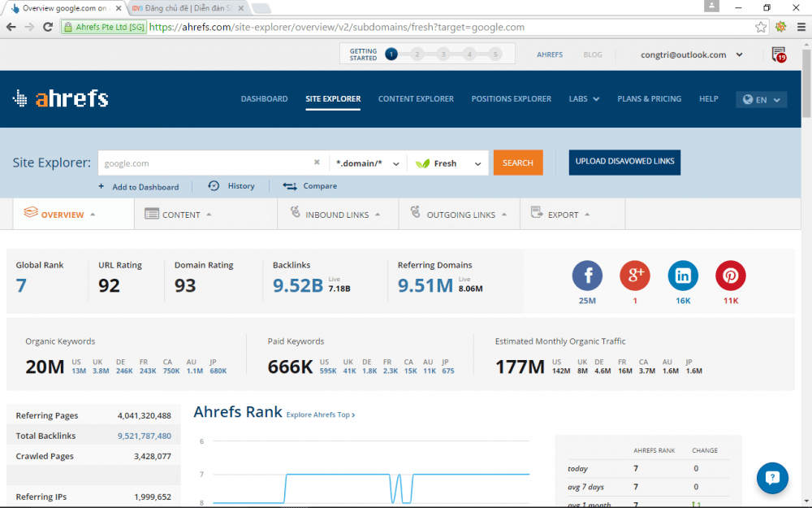This screenshot has width=812, height=508.
Task: Click the Ahrefs top link
Action: (x=550, y=54)
